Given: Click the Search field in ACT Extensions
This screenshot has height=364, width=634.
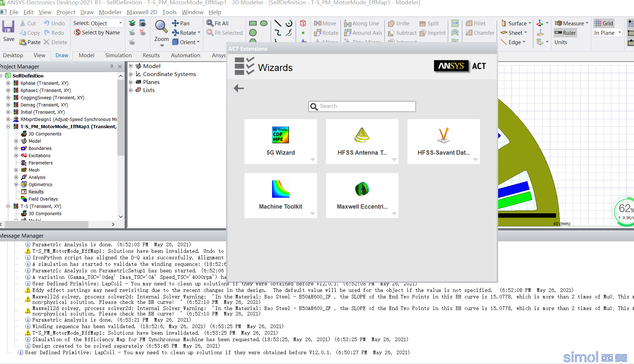Looking at the screenshot, I should tap(362, 106).
